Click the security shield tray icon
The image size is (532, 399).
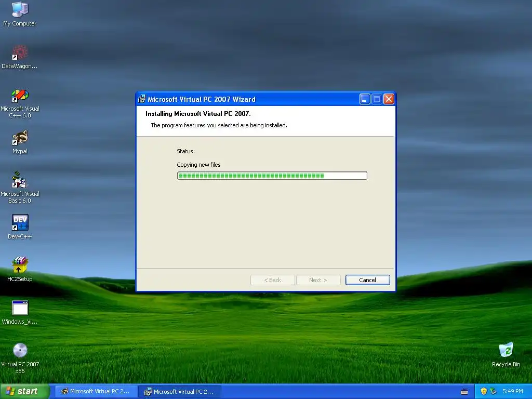(x=484, y=391)
